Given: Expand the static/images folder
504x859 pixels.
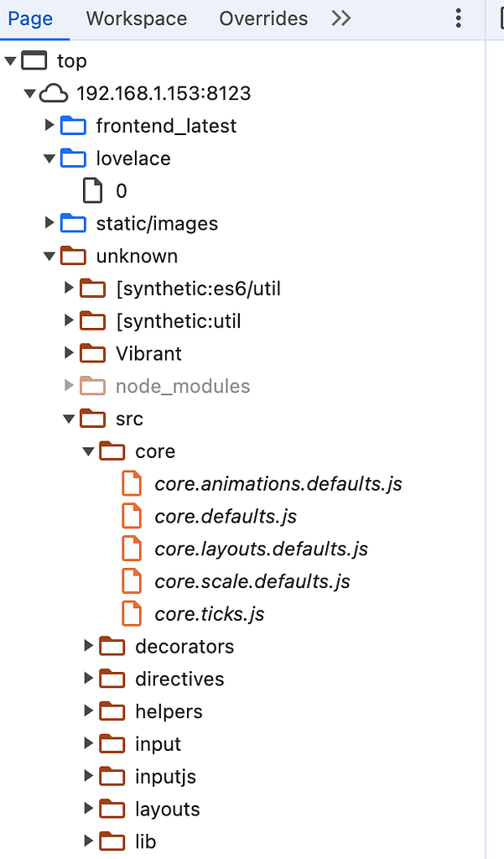Looking at the screenshot, I should coord(49,223).
